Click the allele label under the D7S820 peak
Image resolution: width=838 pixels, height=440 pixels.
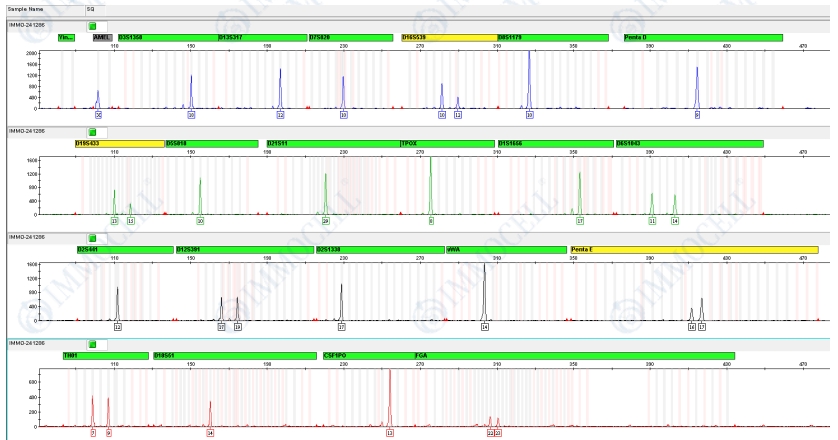[344, 115]
